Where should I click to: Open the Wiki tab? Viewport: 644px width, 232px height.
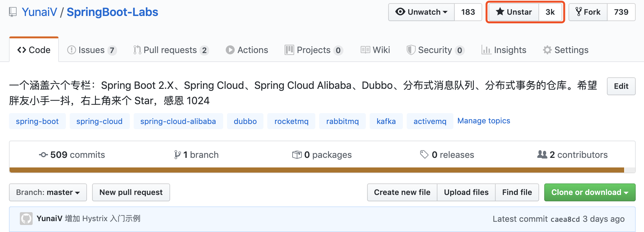tap(375, 50)
